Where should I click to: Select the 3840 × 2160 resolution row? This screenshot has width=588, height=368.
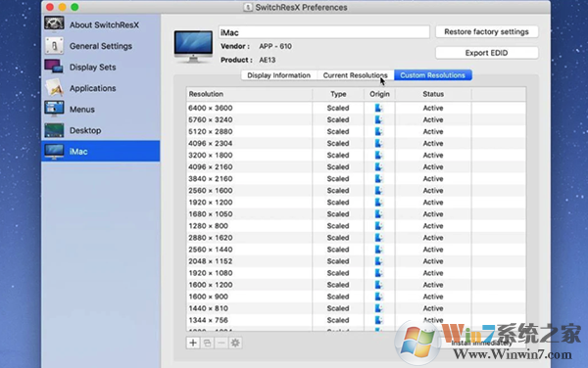[x=357, y=178]
